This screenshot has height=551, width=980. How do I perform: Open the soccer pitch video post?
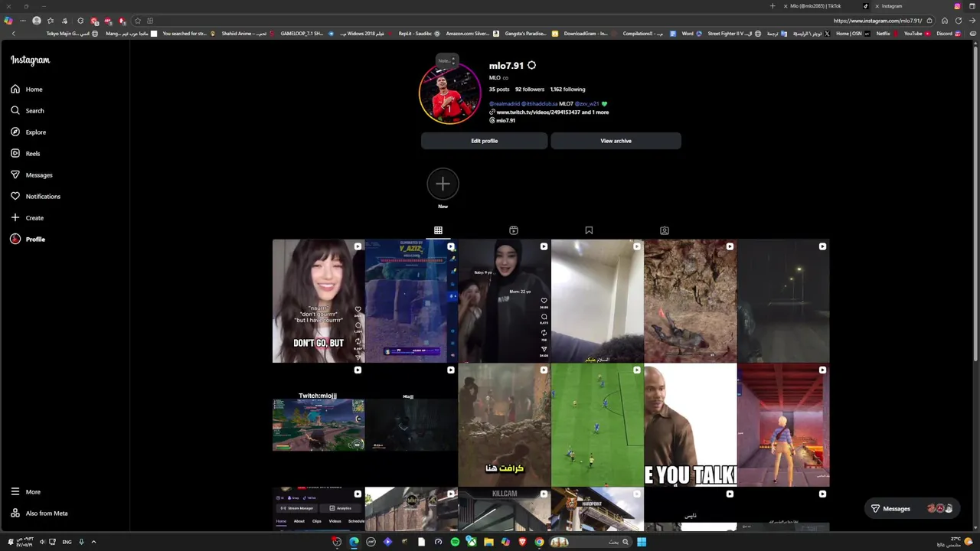tap(597, 425)
